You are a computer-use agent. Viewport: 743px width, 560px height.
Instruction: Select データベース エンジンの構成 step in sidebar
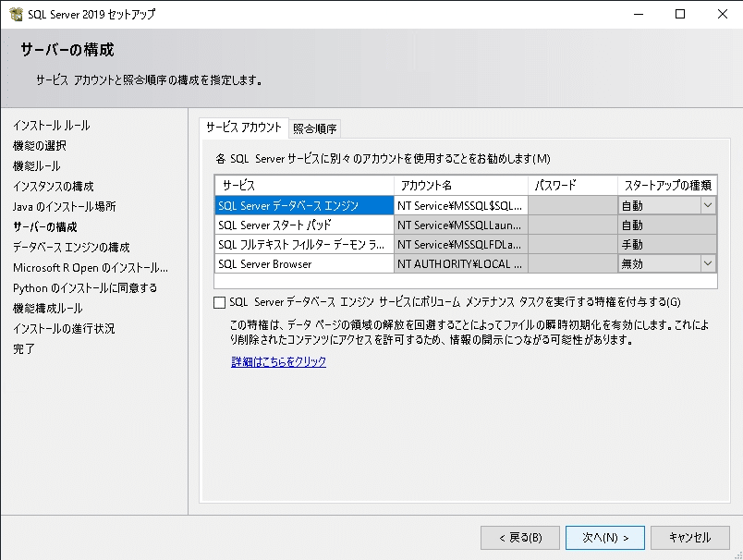[71, 248]
